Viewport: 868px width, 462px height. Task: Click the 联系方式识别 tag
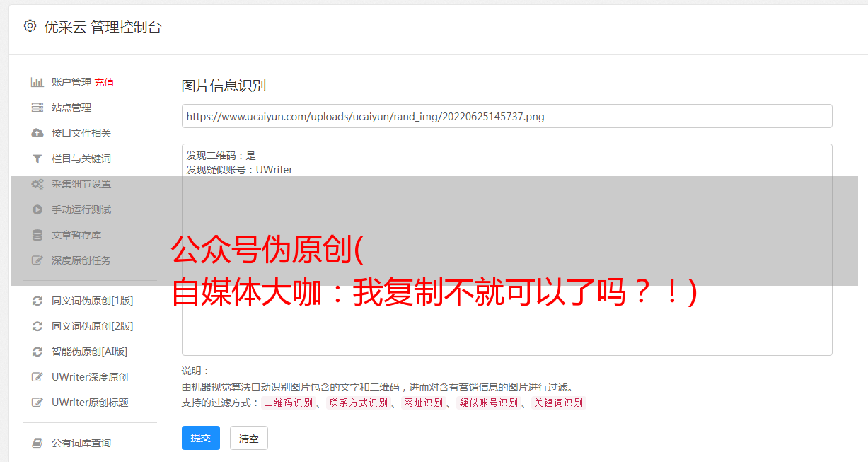358,403
